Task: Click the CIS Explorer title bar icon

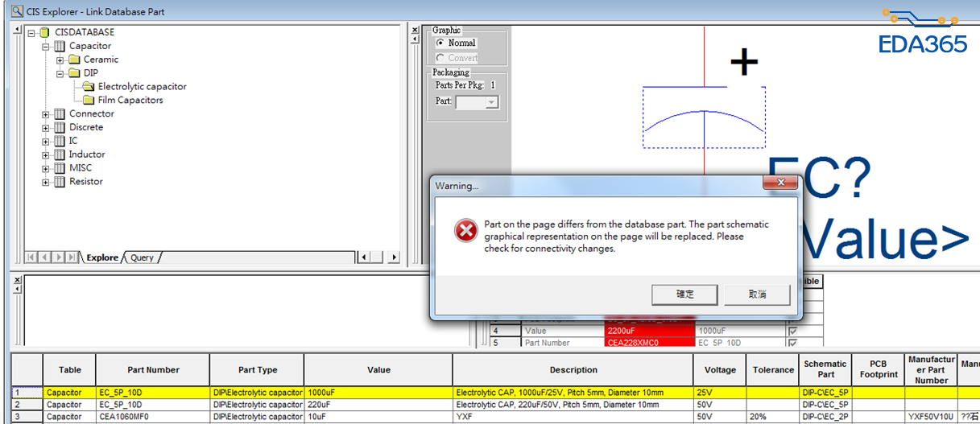Action: tap(17, 10)
